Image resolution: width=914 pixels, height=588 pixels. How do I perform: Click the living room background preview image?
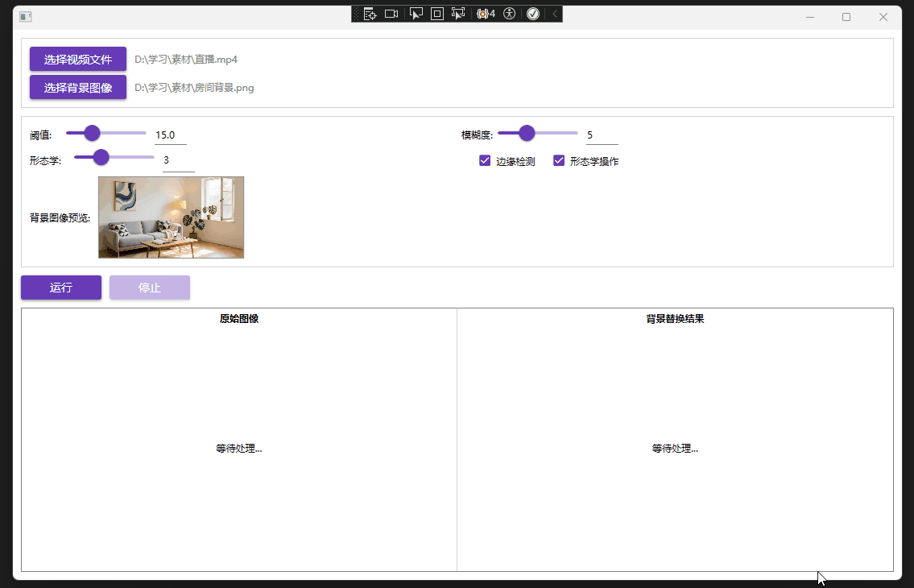[171, 217]
